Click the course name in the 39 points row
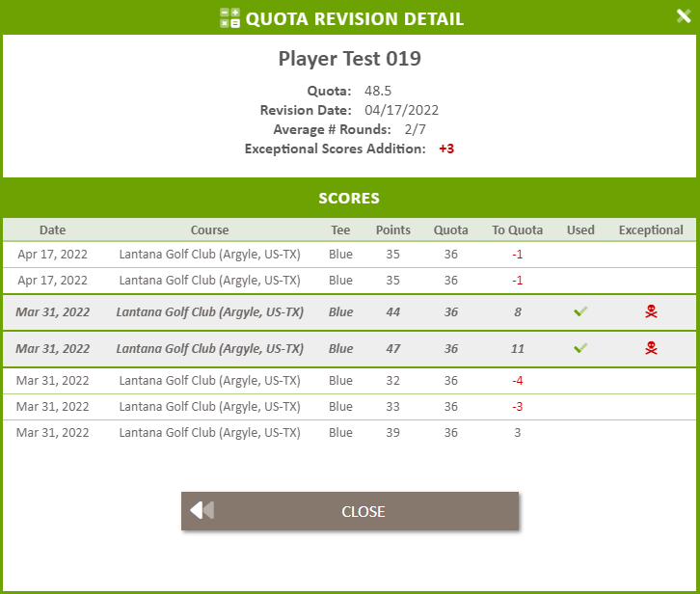Viewport: 700px width, 594px height. tap(209, 432)
